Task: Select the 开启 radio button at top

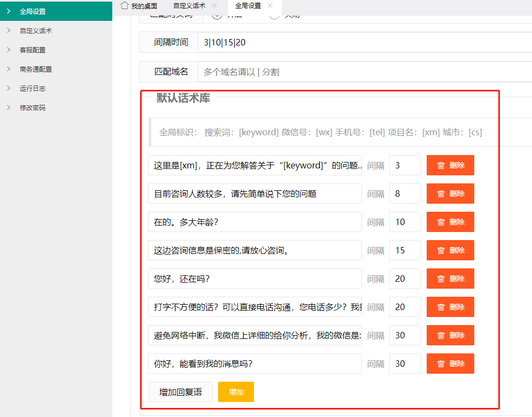Action: (x=217, y=16)
